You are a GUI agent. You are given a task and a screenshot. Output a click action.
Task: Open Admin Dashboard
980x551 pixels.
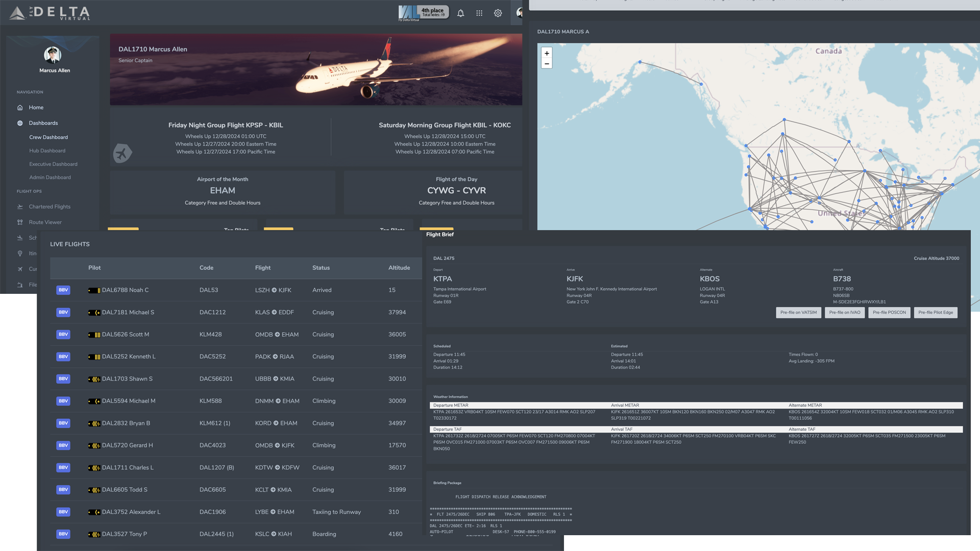(50, 177)
